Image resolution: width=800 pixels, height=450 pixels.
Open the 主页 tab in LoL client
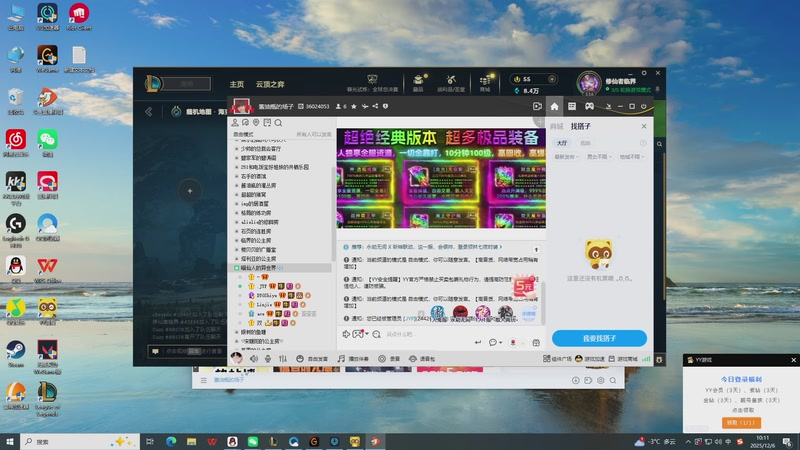coord(237,84)
